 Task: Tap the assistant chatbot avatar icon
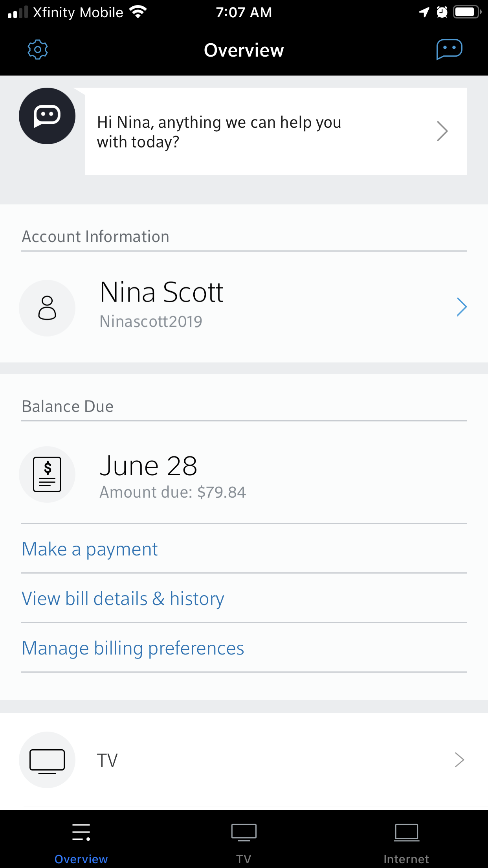pyautogui.click(x=47, y=116)
